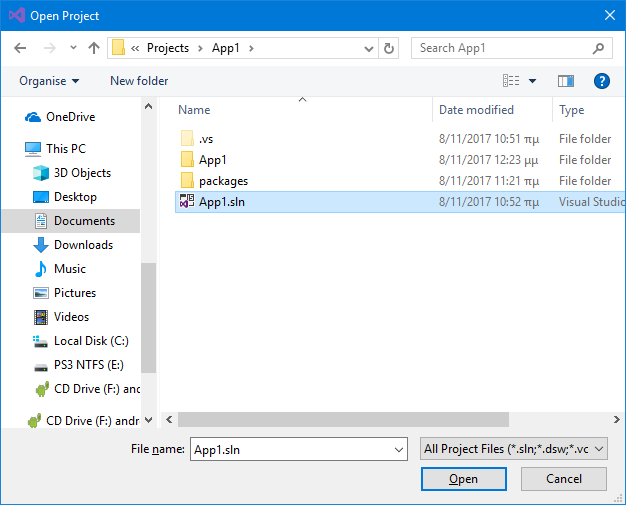This screenshot has width=626, height=505.
Task: Select Projects in the address breadcrumb
Action: (168, 48)
